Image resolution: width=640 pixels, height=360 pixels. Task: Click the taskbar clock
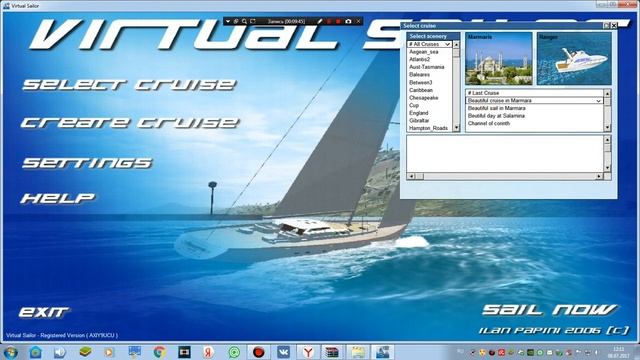pos(619,352)
